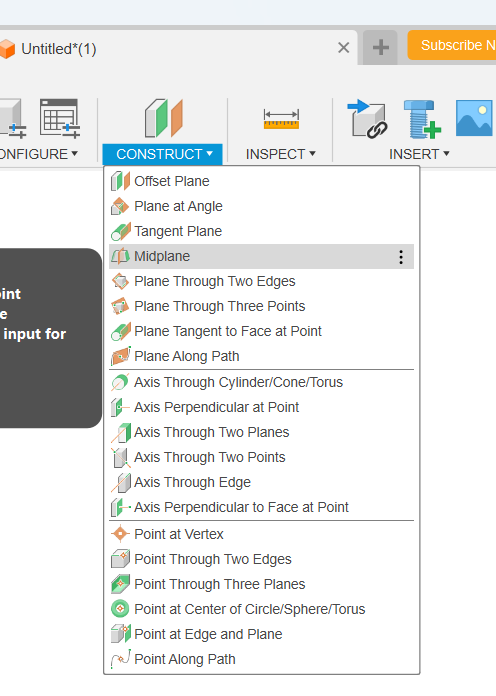Click the Change Parameters table icon

pos(60,118)
